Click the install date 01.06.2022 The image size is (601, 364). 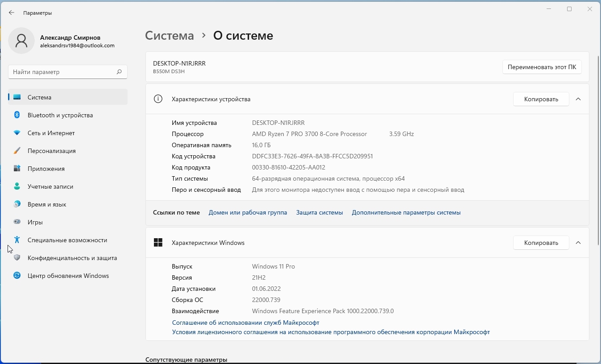tap(266, 289)
